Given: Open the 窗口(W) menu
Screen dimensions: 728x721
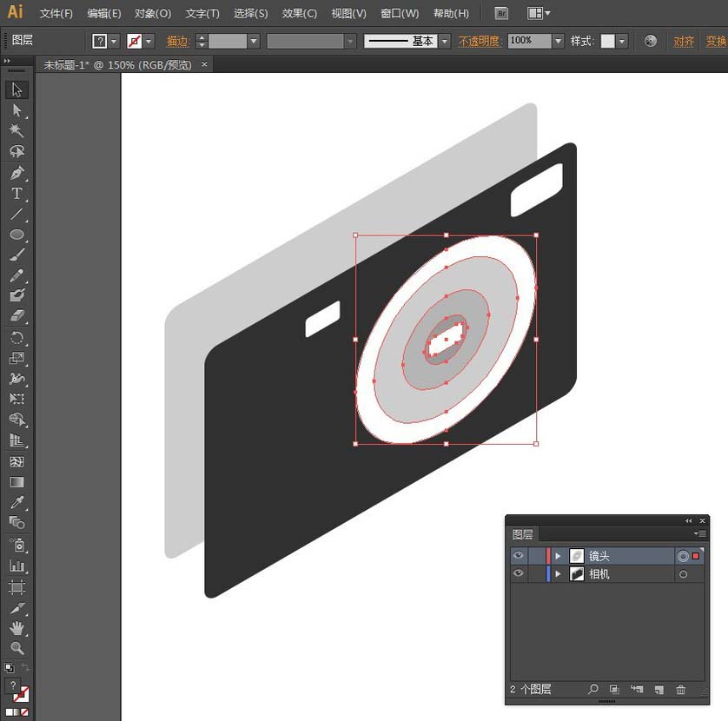Looking at the screenshot, I should (x=399, y=14).
